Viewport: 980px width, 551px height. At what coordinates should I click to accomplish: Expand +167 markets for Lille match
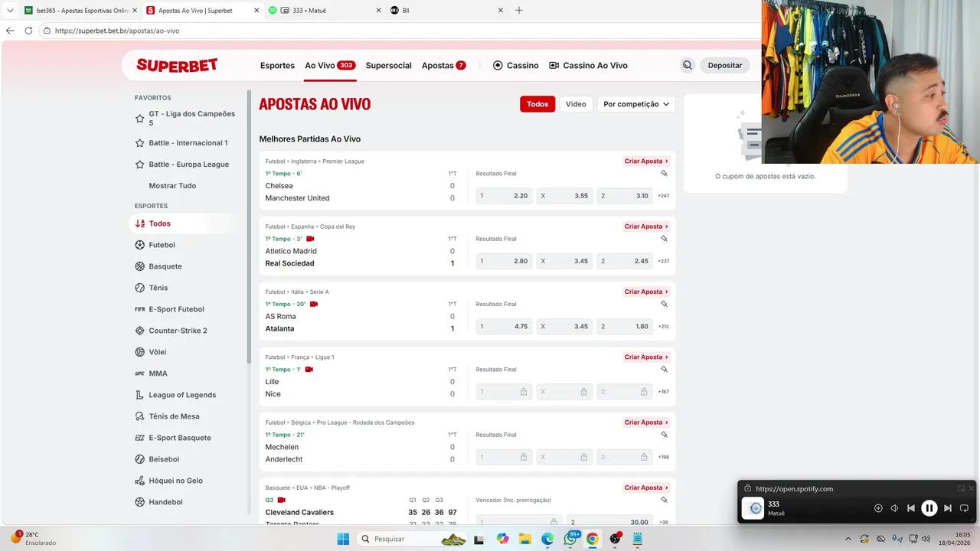(663, 392)
